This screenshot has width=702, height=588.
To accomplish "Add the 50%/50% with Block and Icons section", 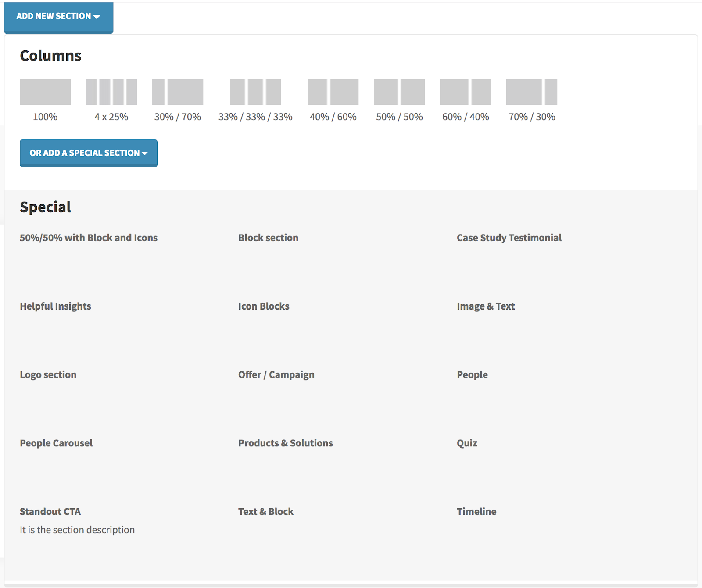I will click(88, 237).
